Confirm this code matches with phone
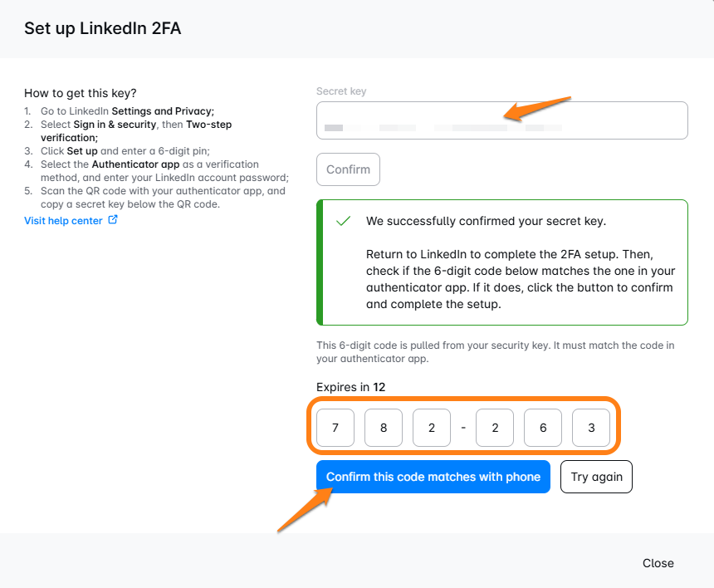This screenshot has height=588, width=714. click(x=433, y=477)
